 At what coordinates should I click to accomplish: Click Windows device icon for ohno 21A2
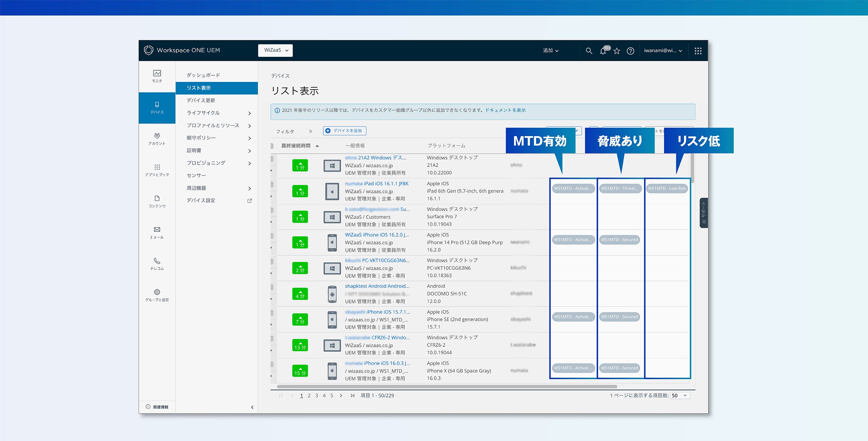tap(332, 166)
